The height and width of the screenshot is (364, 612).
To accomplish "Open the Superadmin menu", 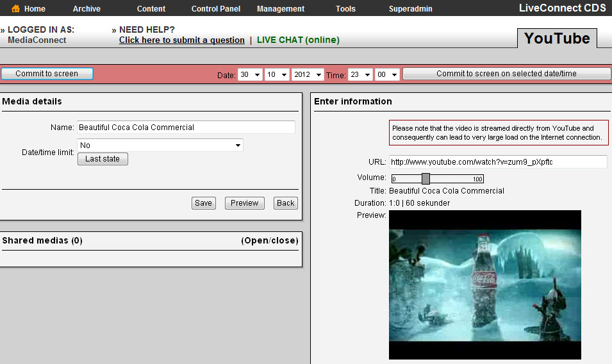I will pyautogui.click(x=411, y=8).
